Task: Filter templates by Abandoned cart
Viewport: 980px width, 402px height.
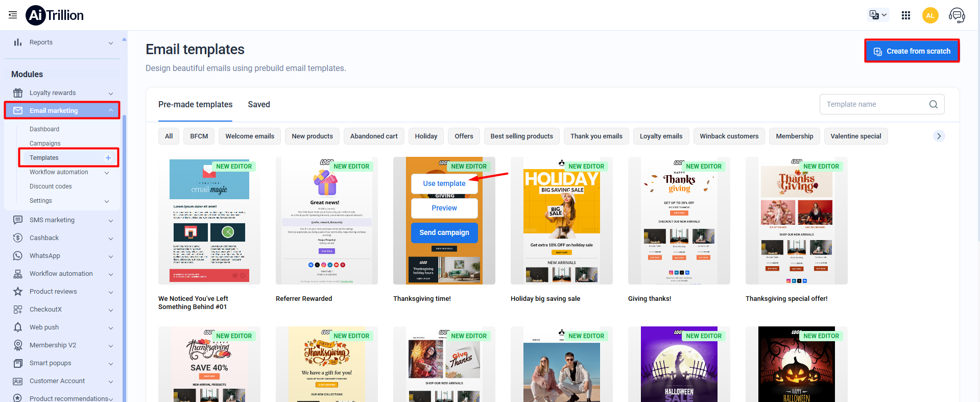Action: [x=373, y=136]
